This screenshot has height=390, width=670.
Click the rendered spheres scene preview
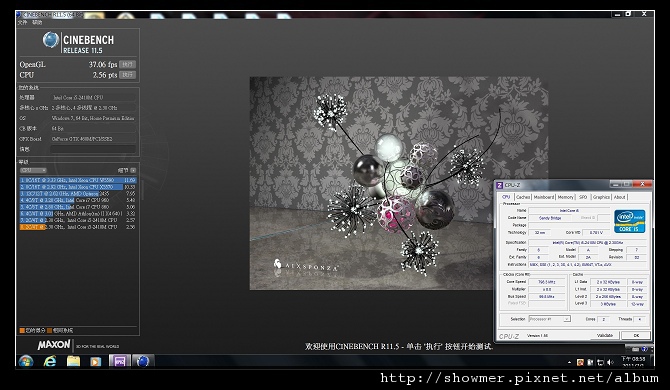tap(399, 183)
